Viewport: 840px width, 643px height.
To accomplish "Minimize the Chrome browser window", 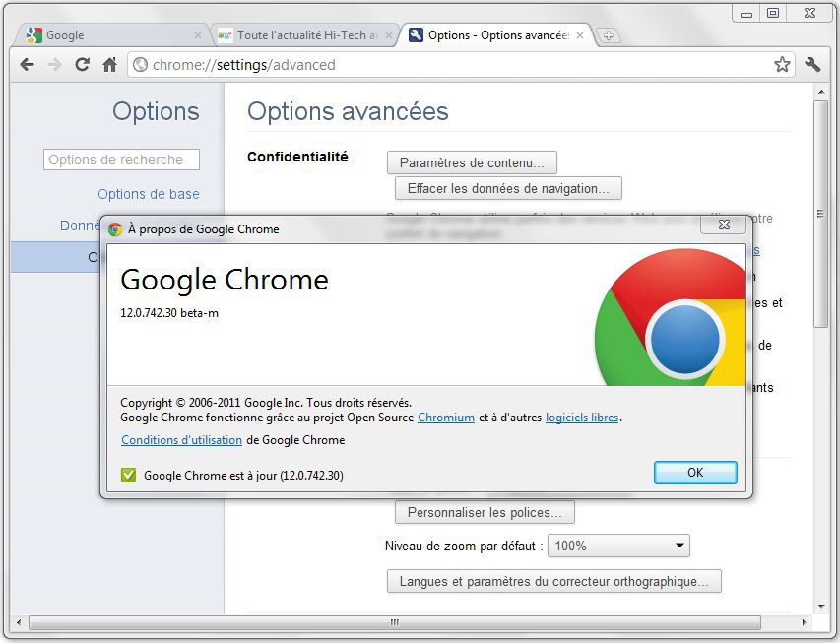I will tap(746, 14).
